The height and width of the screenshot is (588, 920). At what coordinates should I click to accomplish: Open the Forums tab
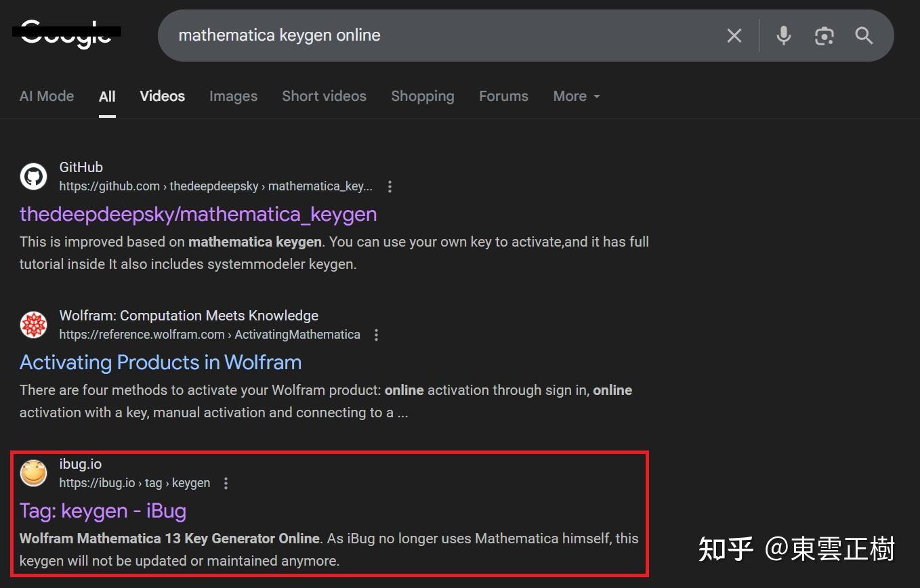pos(503,96)
